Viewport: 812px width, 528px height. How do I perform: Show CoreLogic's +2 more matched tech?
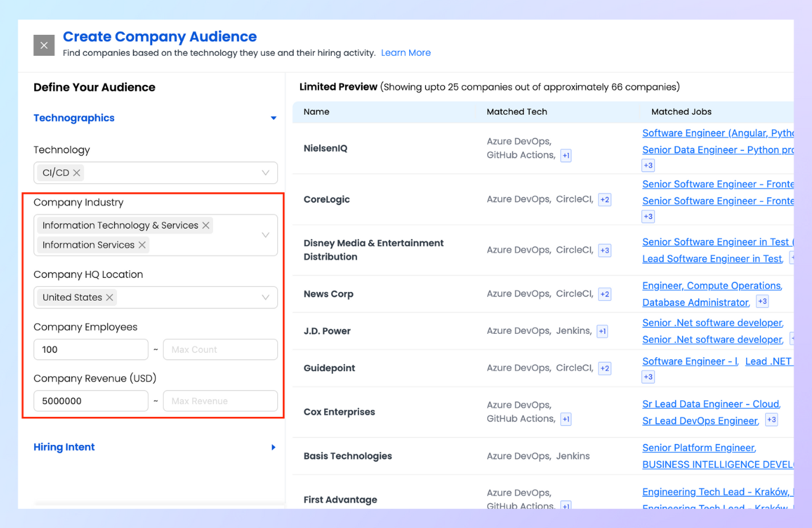[605, 200]
